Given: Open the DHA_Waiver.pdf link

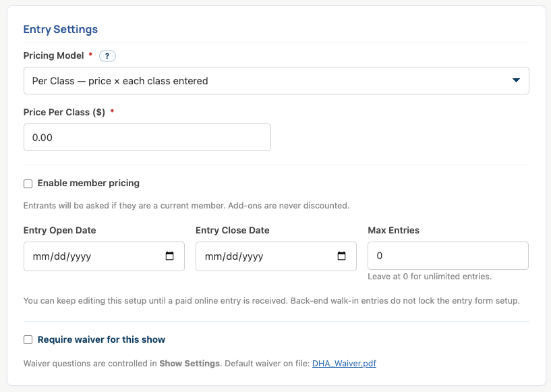Looking at the screenshot, I should (344, 364).
